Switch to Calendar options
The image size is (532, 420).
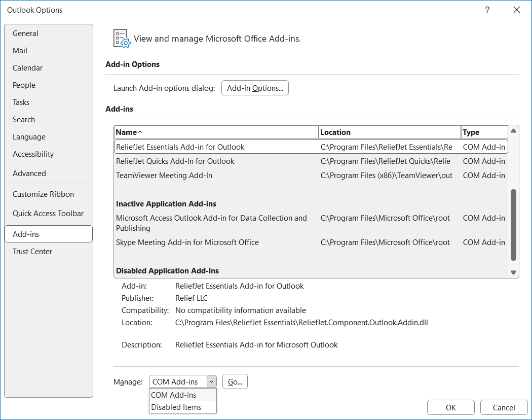tap(49, 68)
